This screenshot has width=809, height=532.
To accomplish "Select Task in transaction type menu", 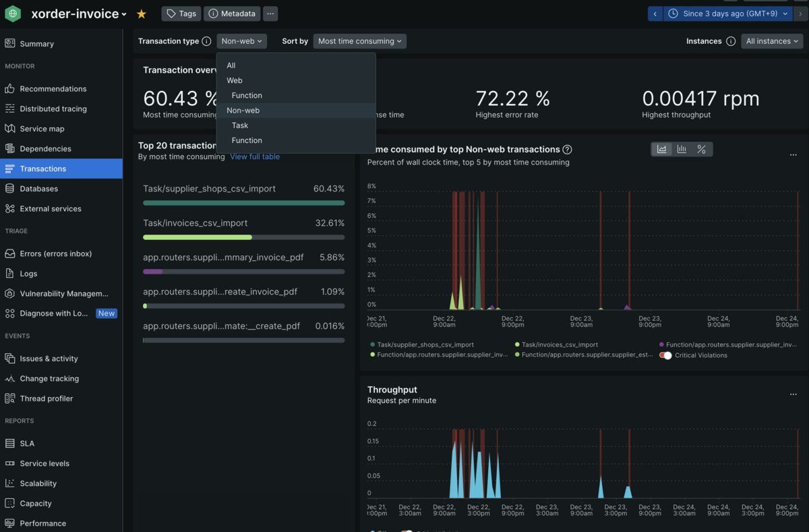I will tap(296, 125).
